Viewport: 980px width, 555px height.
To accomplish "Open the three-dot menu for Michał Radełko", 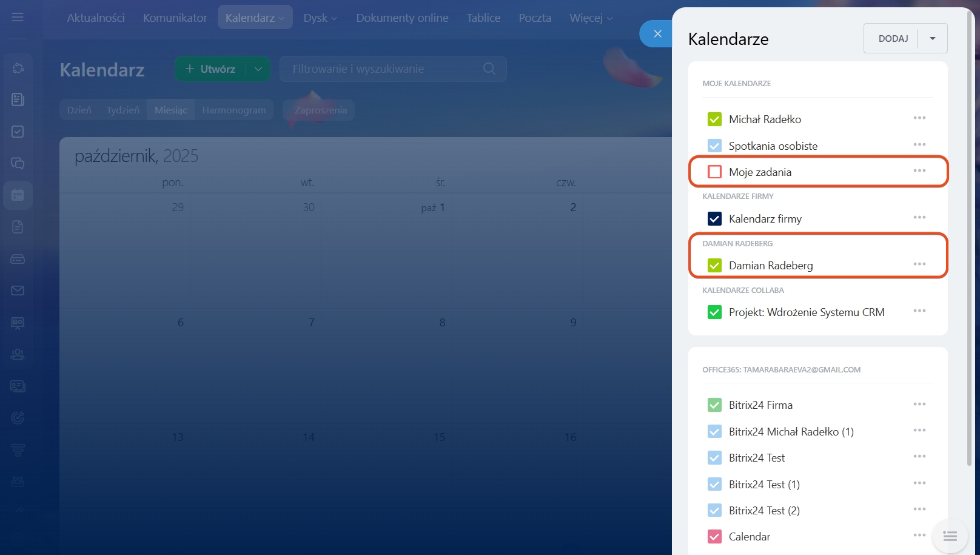I will [919, 118].
